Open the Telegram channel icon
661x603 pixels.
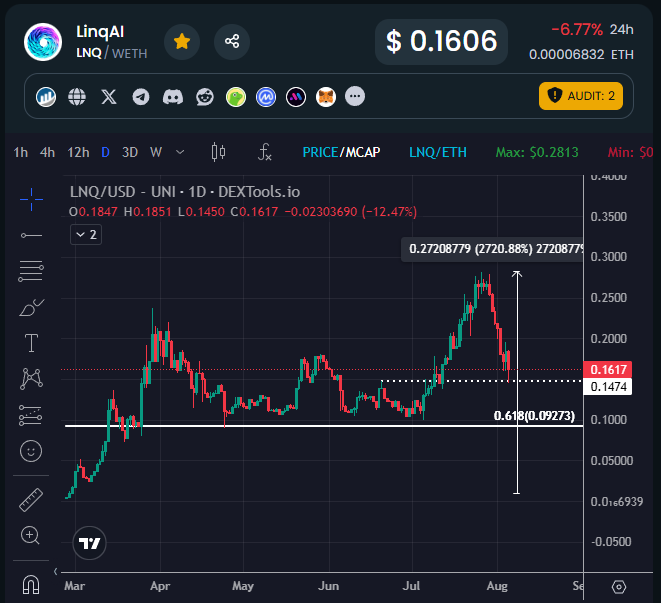click(141, 97)
